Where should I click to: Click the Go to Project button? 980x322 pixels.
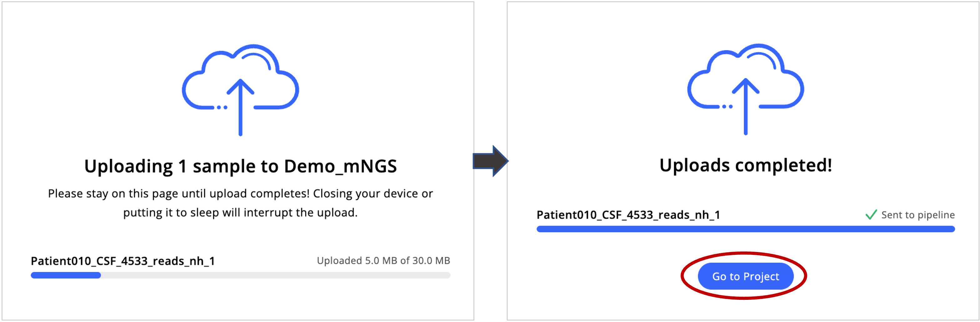point(745,276)
